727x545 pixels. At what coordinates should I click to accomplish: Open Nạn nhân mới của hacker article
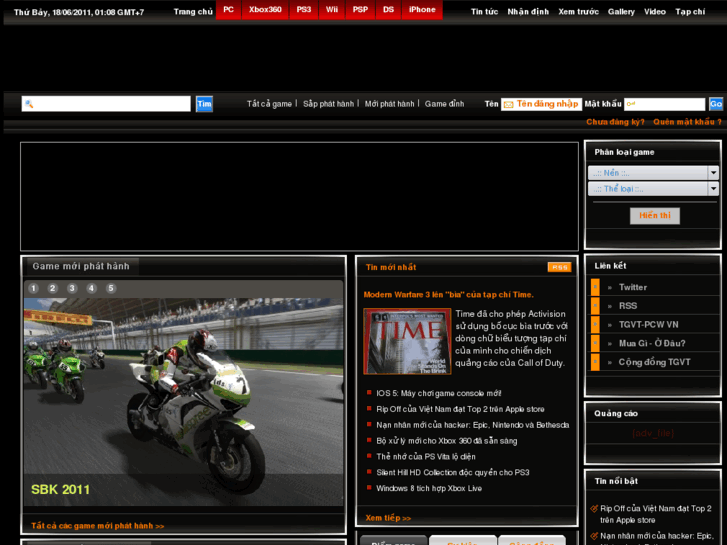pos(472,425)
